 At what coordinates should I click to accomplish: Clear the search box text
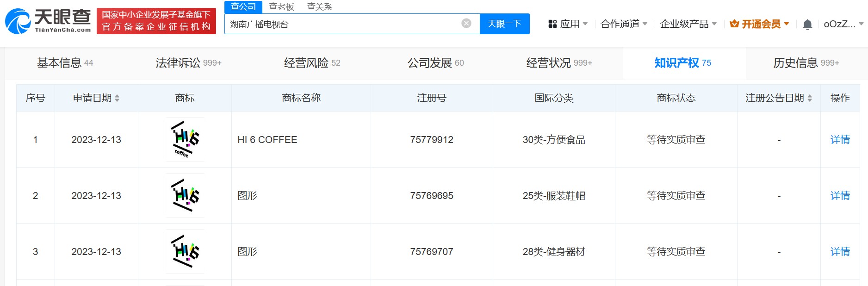[x=466, y=24]
